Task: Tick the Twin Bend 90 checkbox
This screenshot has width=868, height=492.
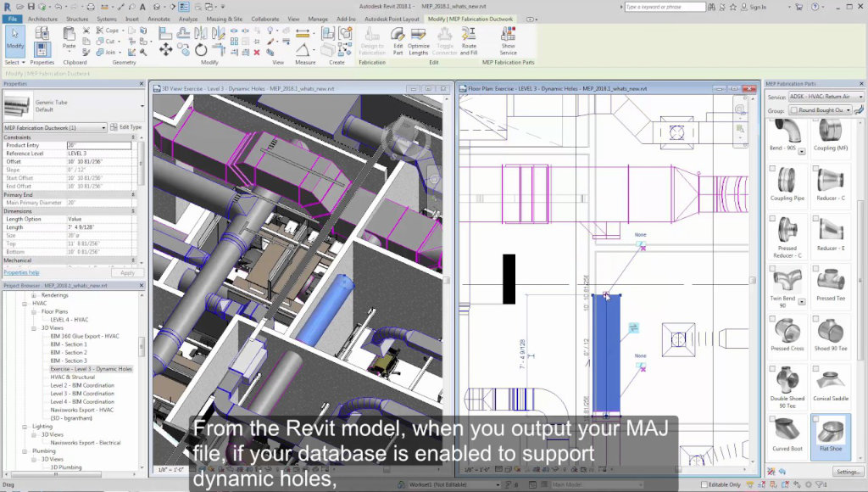Action: click(x=772, y=269)
